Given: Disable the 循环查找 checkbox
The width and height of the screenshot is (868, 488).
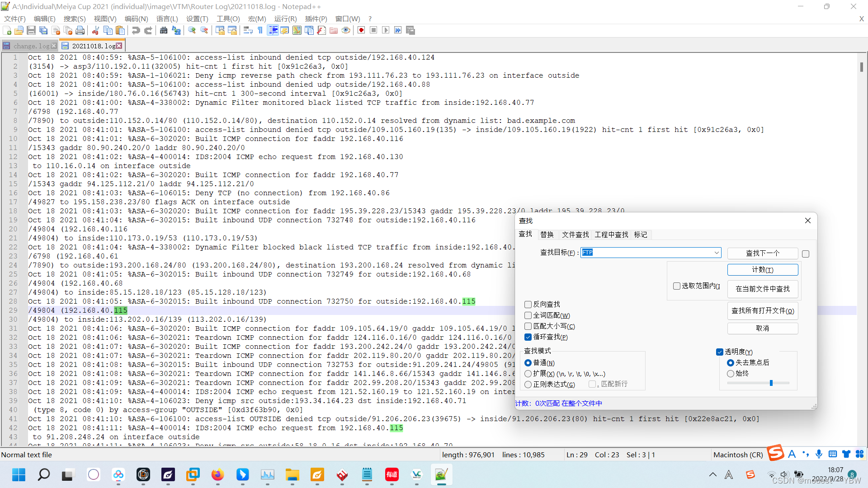Looking at the screenshot, I should point(528,337).
